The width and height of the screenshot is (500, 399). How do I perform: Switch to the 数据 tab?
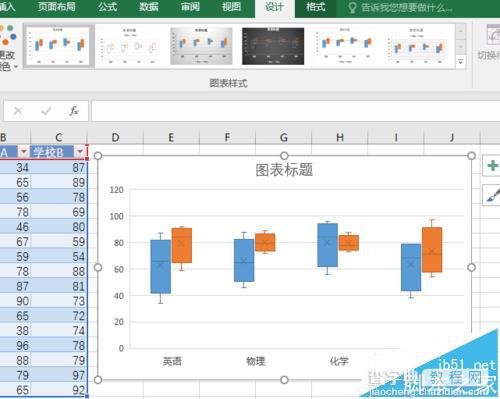click(x=149, y=7)
